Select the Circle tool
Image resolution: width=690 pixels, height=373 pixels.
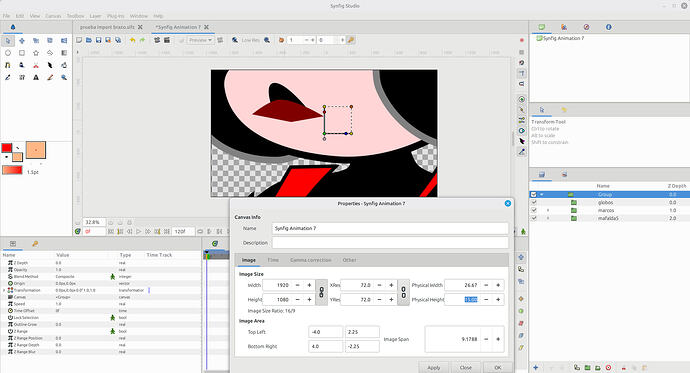(8, 53)
